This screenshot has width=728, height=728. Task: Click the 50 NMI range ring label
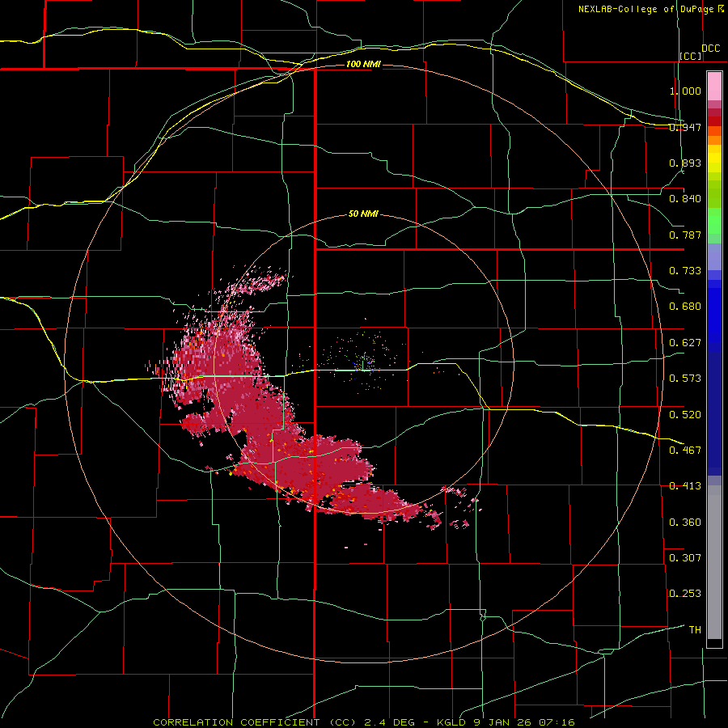(x=363, y=214)
